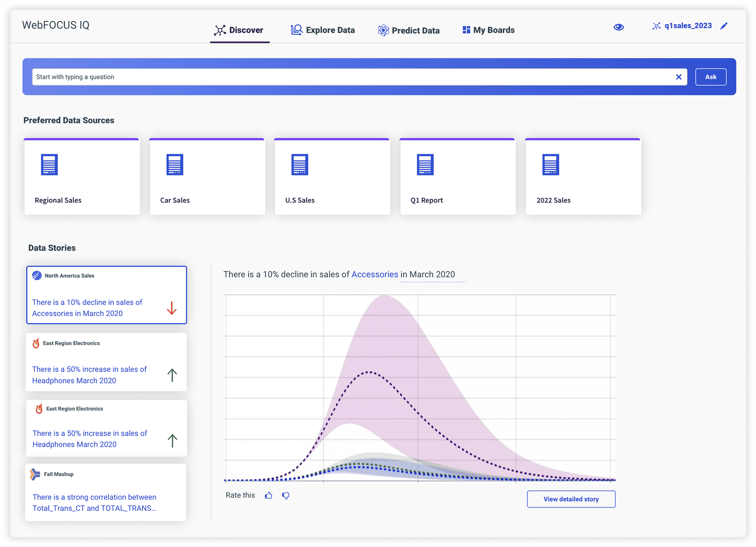Focus the 'Start with typing a question' field
This screenshot has height=547, width=756.
tap(350, 77)
